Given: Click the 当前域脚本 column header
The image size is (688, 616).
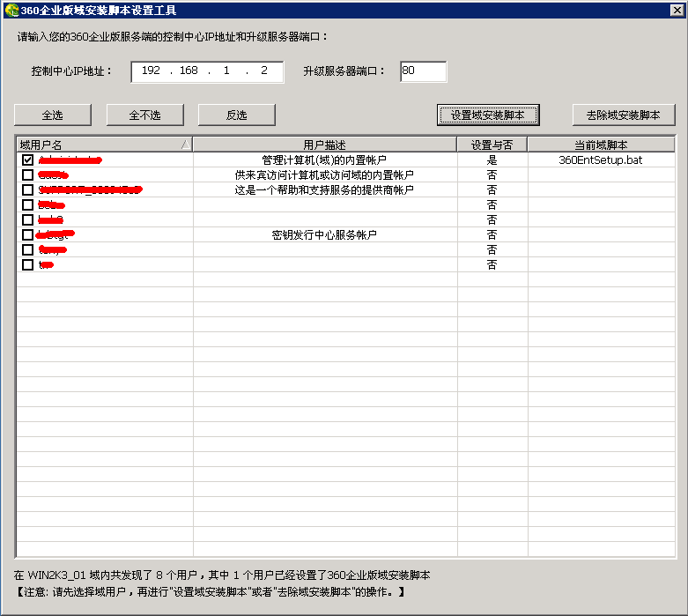Looking at the screenshot, I should [x=601, y=145].
